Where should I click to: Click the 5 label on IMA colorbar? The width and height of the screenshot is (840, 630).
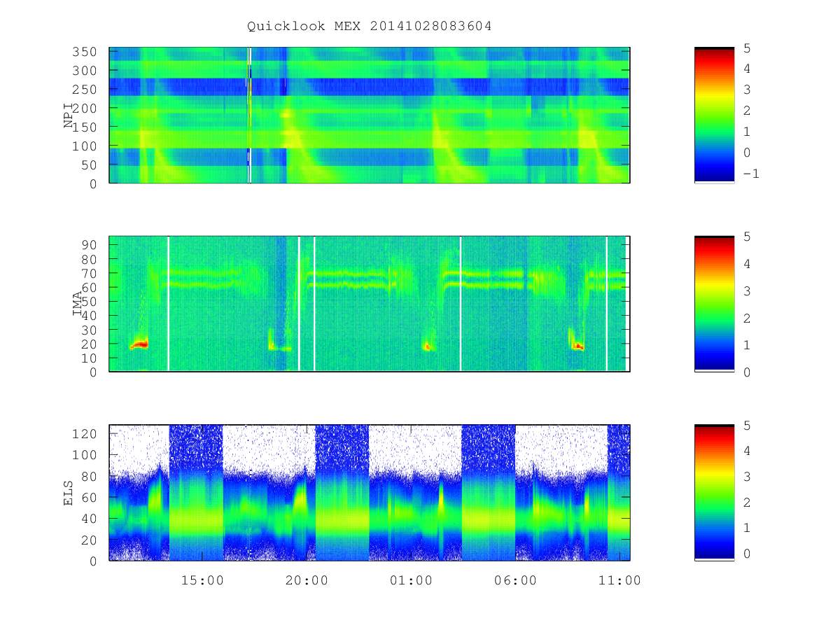click(745, 236)
